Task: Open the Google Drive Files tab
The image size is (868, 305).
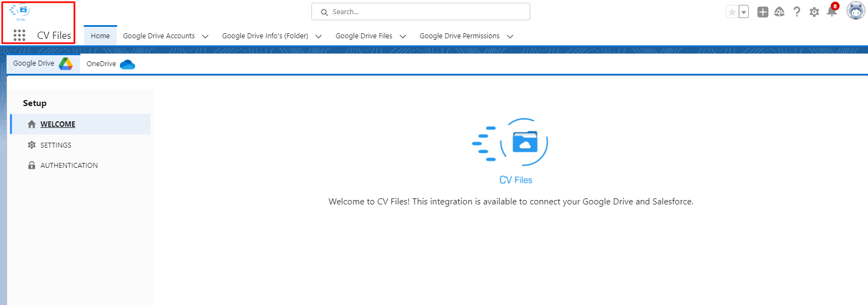Action: coord(364,36)
